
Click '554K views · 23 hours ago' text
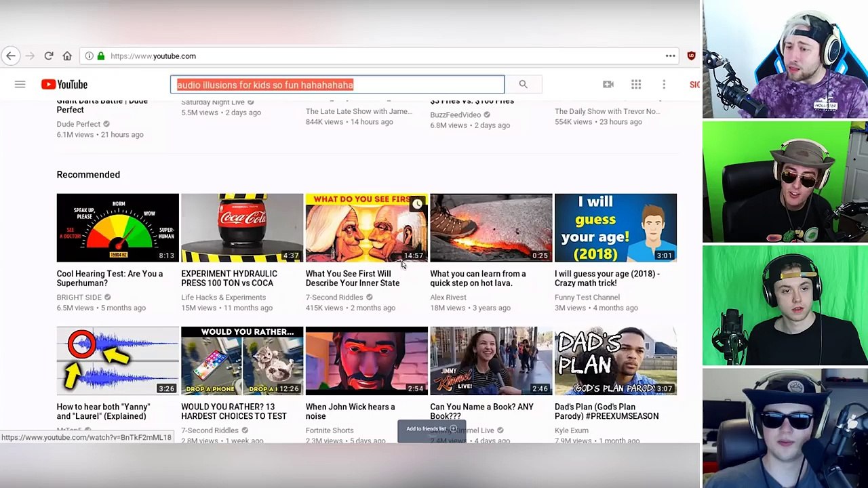coord(598,122)
